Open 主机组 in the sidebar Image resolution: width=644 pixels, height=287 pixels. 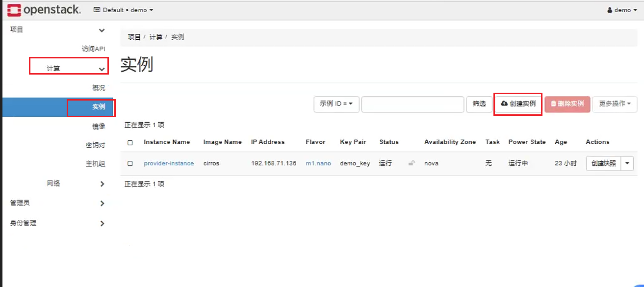96,164
